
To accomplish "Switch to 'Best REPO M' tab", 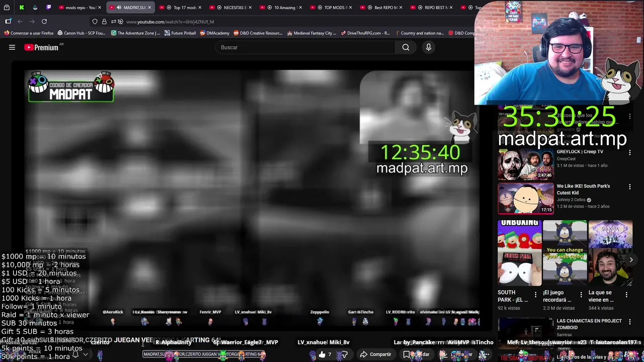I will click(x=381, y=8).
